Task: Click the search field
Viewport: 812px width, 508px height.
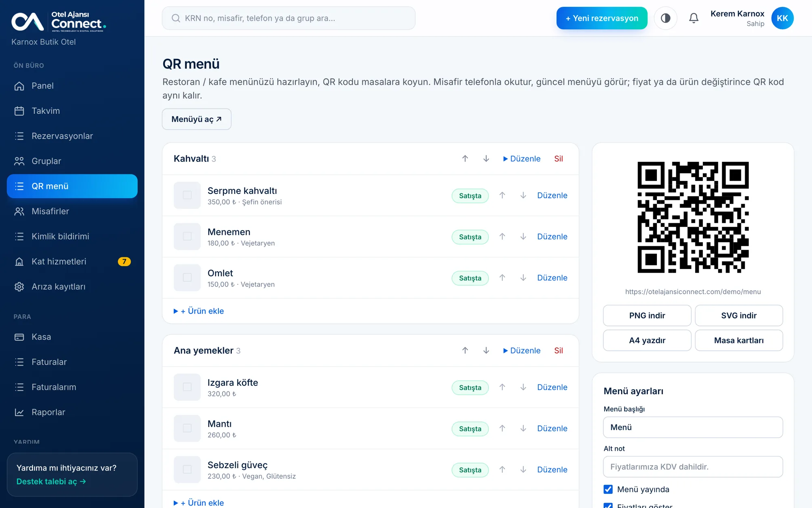Action: click(x=289, y=18)
